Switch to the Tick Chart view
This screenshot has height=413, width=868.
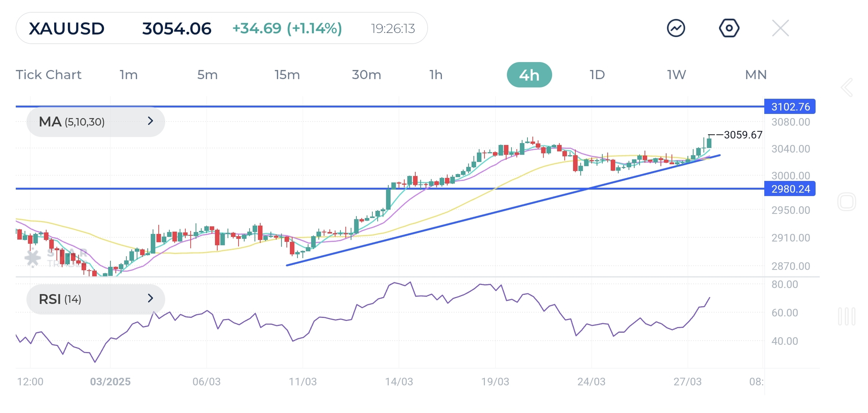coord(49,75)
